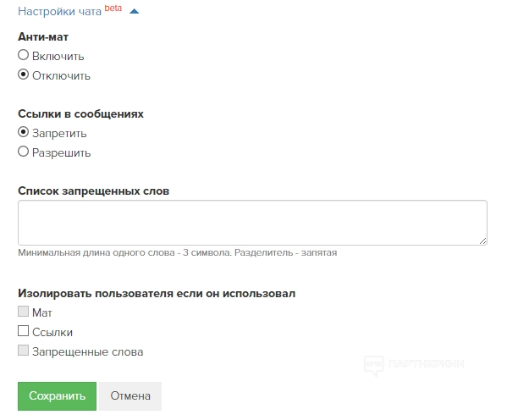Click the ПАРТНЕРКИН watermark text
The image size is (507, 420).
pyautogui.click(x=426, y=364)
